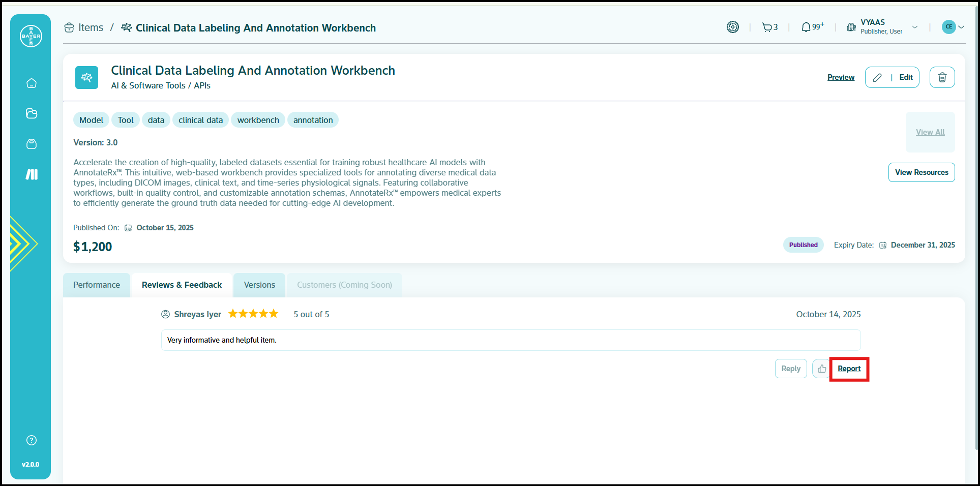This screenshot has height=486, width=980.
Task: Open the shopping bag icon in sidebar
Action: pyautogui.click(x=32, y=144)
